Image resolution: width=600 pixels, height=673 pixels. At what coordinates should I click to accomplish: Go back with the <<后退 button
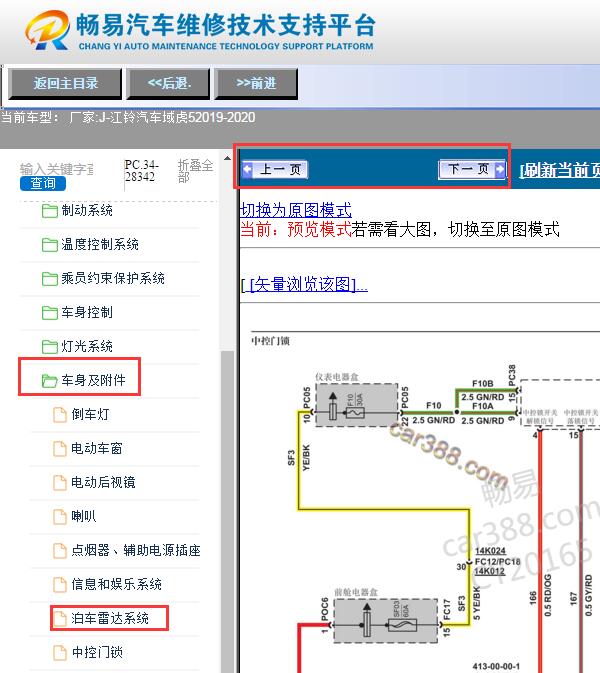pos(170,83)
